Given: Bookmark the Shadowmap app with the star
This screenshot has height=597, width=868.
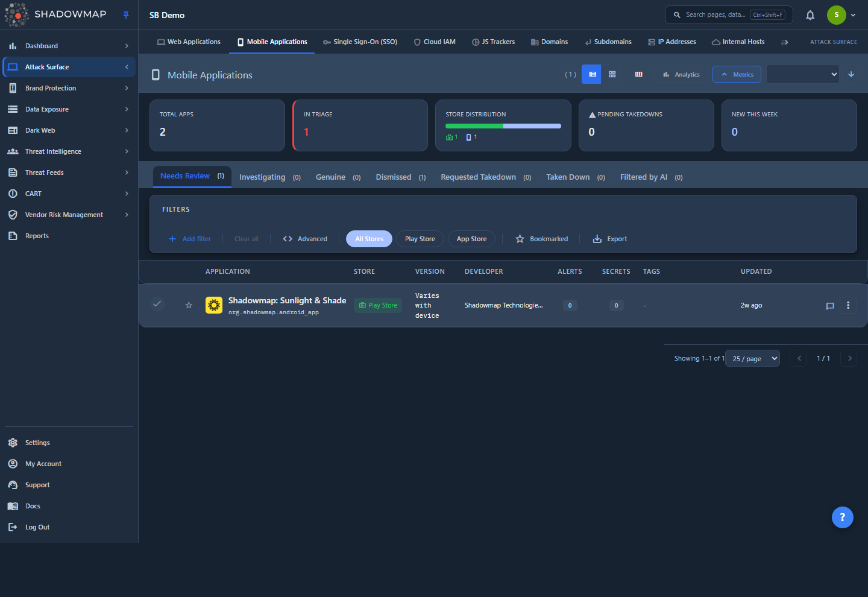Looking at the screenshot, I should point(189,305).
